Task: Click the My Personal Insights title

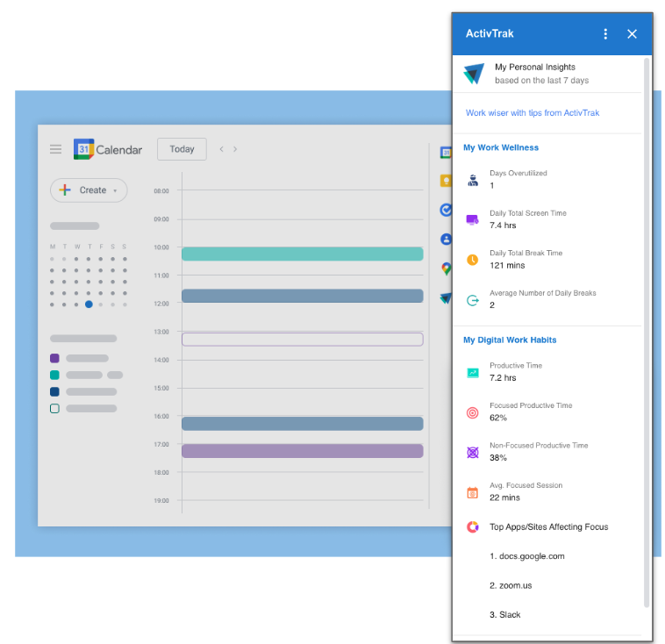Action: [x=535, y=67]
